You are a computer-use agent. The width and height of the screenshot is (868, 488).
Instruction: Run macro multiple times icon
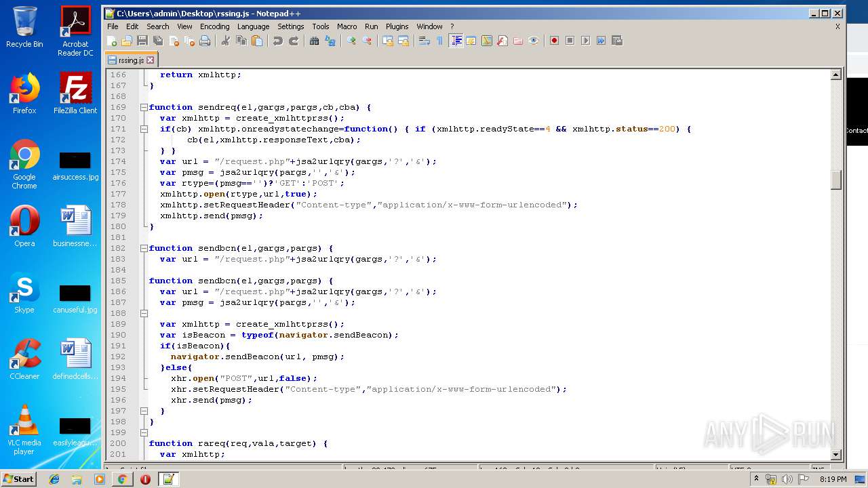click(601, 41)
